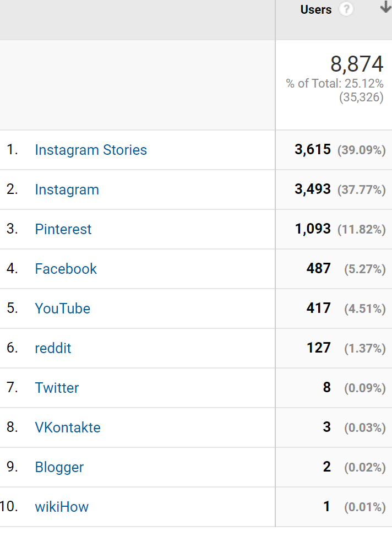This screenshot has height=536, width=392.
Task: Click the Users help question mark icon
Action: [x=346, y=9]
